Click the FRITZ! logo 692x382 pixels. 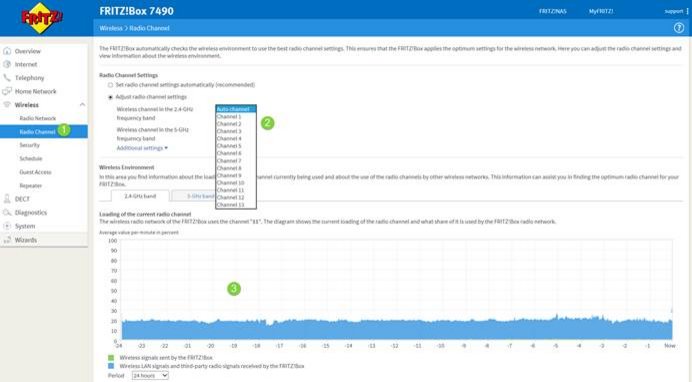pos(41,18)
